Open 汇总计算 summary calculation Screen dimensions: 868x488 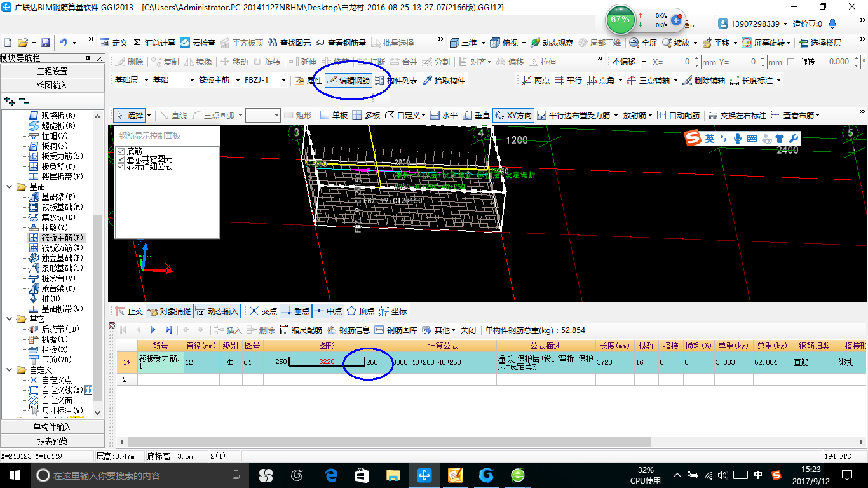(154, 43)
